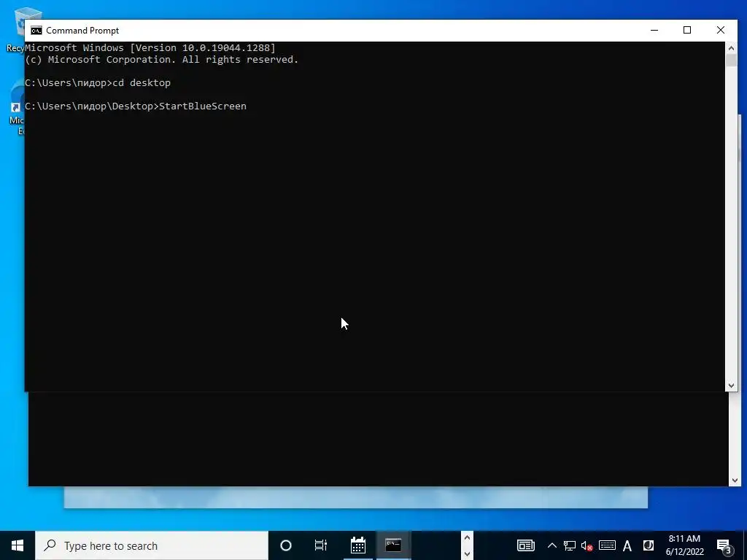Open the Windows Start menu
This screenshot has height=560, width=747.
point(18,545)
